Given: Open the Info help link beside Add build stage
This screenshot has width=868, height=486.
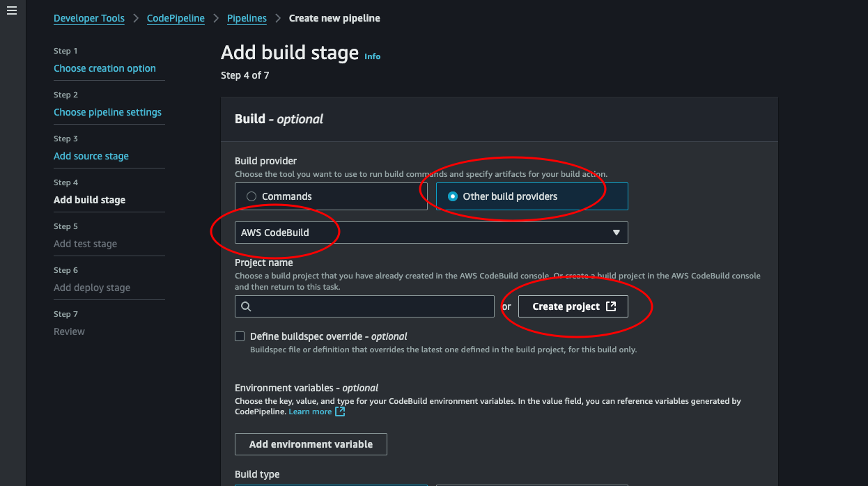Looking at the screenshot, I should point(372,56).
